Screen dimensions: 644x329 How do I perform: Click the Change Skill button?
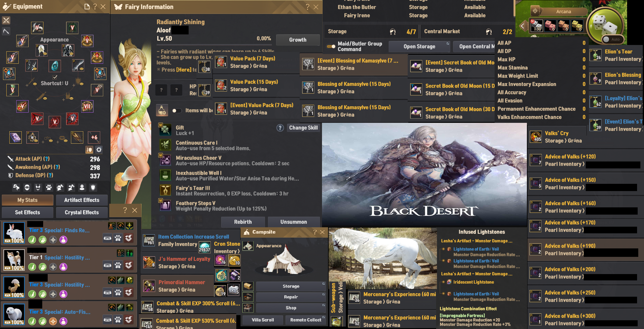click(x=303, y=128)
